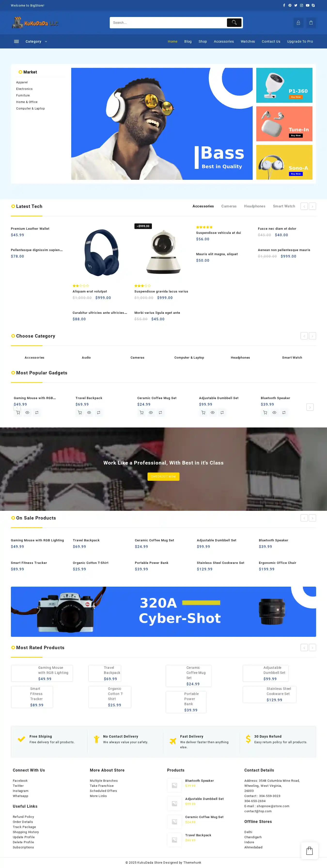Switch to Cameras tab in Latest Tech
The image size is (327, 868).
click(x=229, y=206)
